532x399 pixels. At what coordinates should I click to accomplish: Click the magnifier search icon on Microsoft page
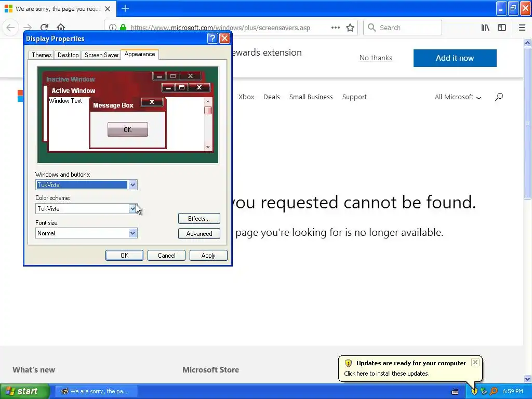coord(499,97)
